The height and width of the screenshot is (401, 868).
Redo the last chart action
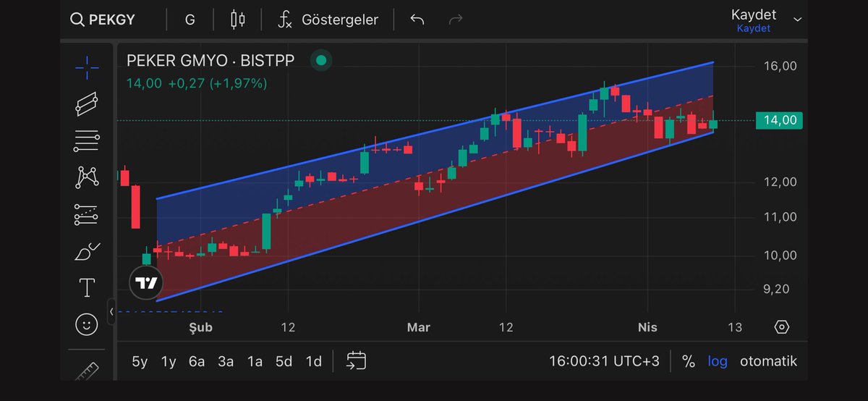pyautogui.click(x=456, y=20)
